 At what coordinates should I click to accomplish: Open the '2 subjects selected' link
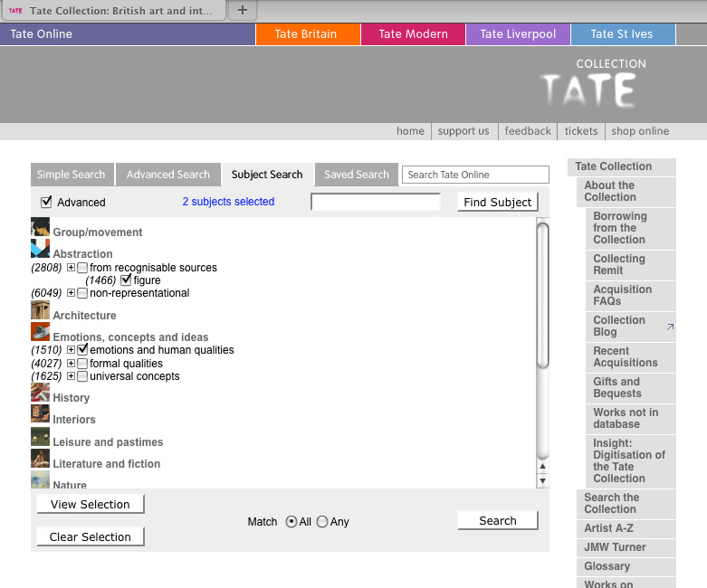228,202
